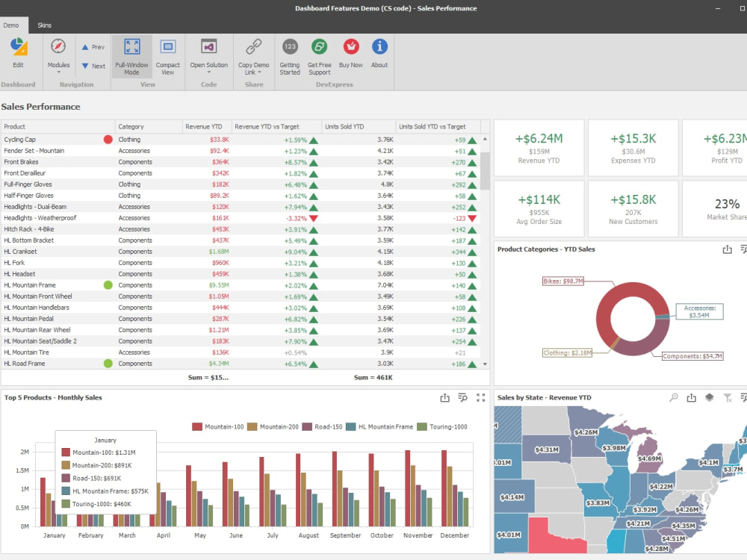The image size is (747, 560).
Task: Select the HL Mountain Frame row
Action: pos(241,285)
